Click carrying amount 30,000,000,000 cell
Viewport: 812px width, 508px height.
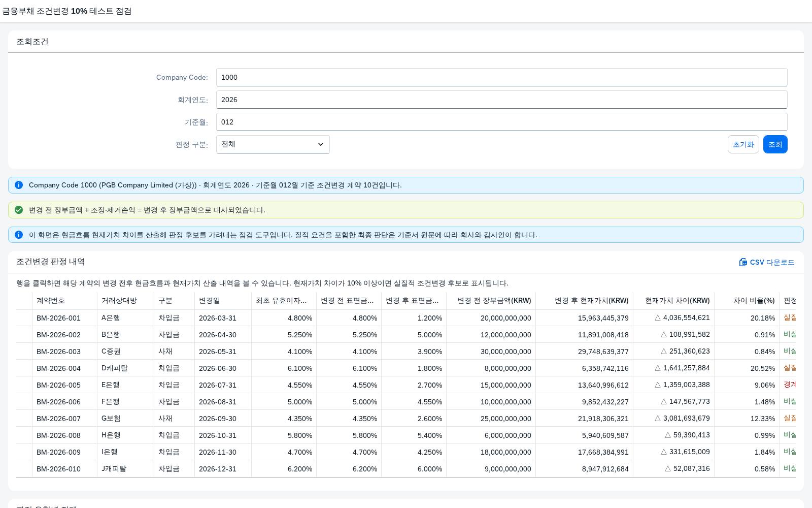[x=491, y=352]
